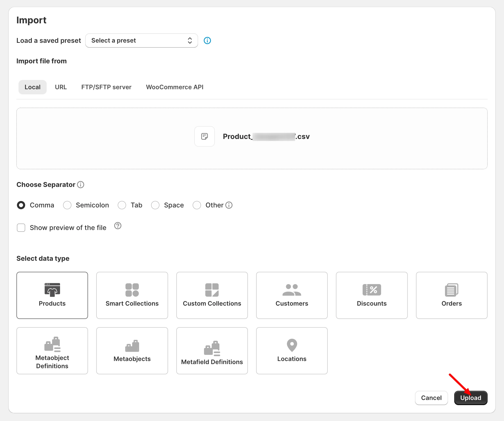Choose Metafield Definitions data type
This screenshot has height=421, width=504.
[x=212, y=351]
